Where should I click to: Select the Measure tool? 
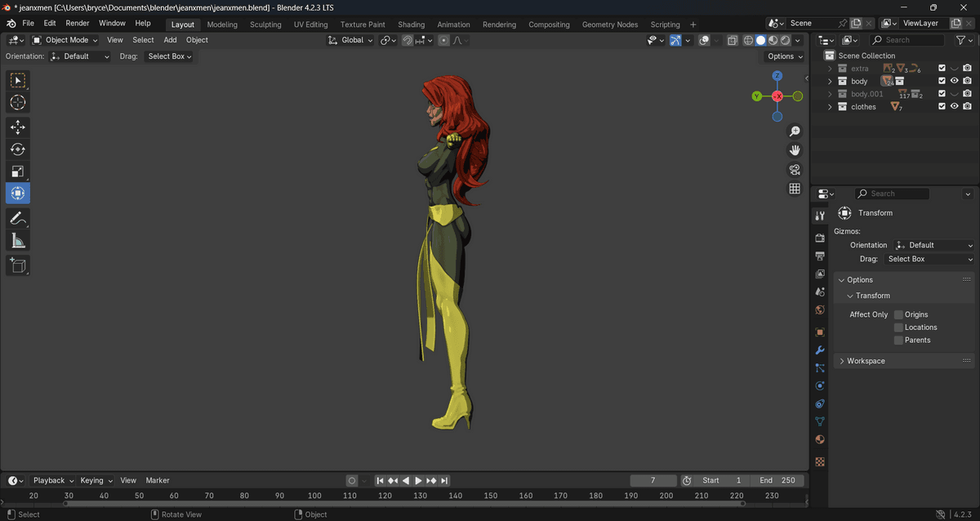tap(17, 240)
